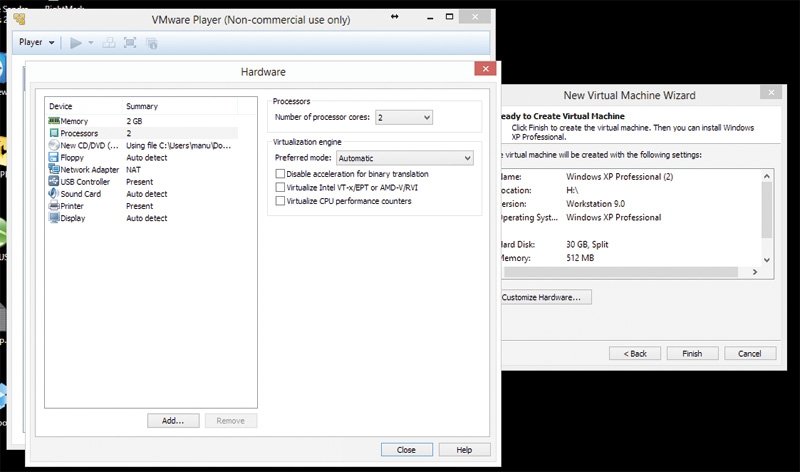Click the '30 GB, Split' hard disk value
The height and width of the screenshot is (472, 800).
[587, 244]
